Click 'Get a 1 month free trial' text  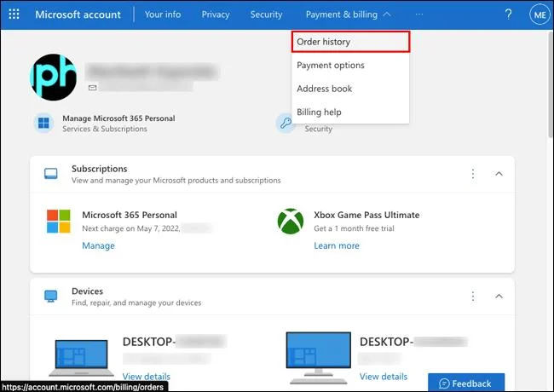(x=354, y=228)
